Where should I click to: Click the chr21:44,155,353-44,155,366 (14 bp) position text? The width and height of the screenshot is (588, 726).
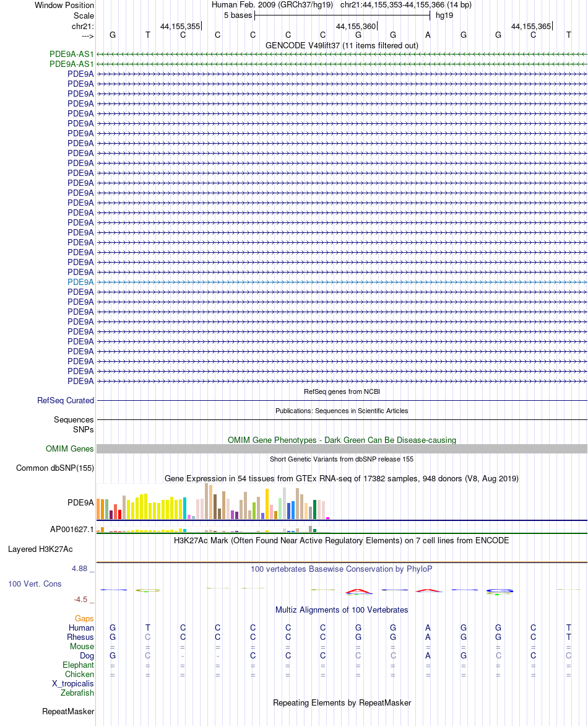[x=406, y=5]
